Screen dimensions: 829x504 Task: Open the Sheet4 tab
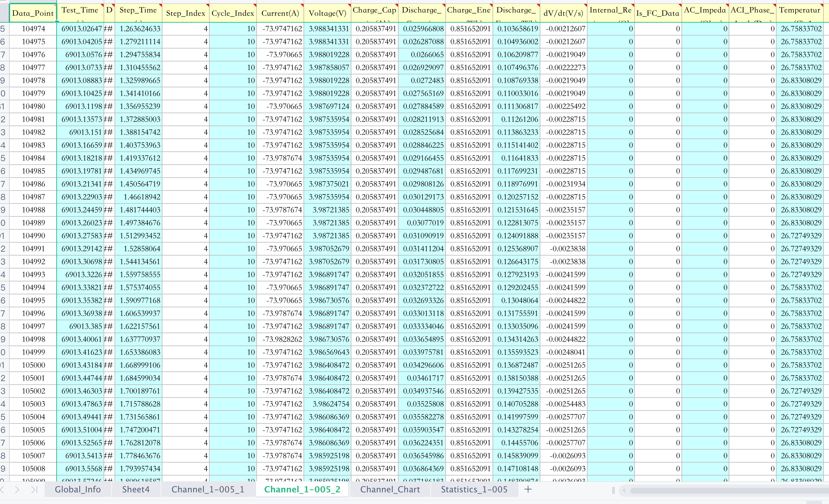pyautogui.click(x=136, y=489)
